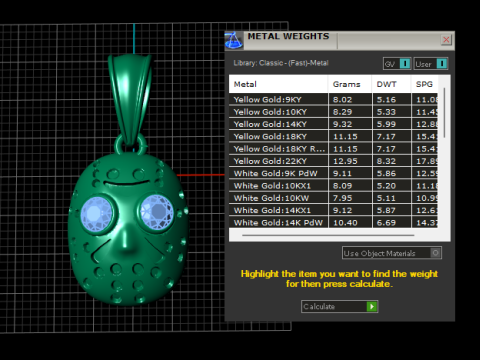480x360 pixels.
Task: Select the White Gold:10KX1 row
Action: tap(333, 186)
